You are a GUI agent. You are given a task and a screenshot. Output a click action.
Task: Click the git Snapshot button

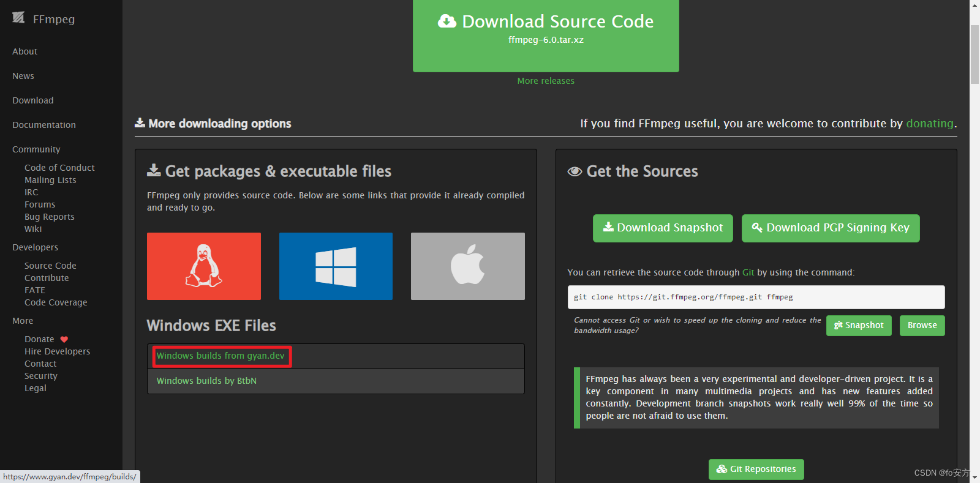tap(859, 326)
